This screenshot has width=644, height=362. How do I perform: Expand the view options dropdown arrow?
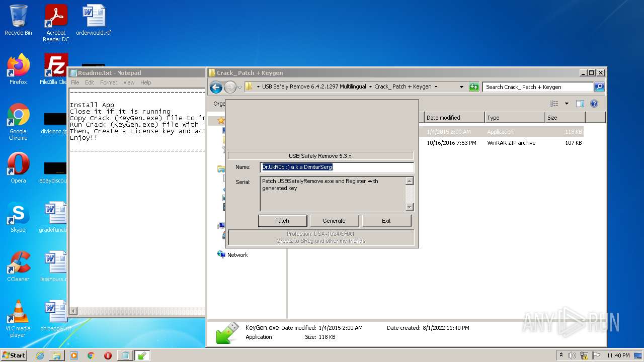pos(567,104)
